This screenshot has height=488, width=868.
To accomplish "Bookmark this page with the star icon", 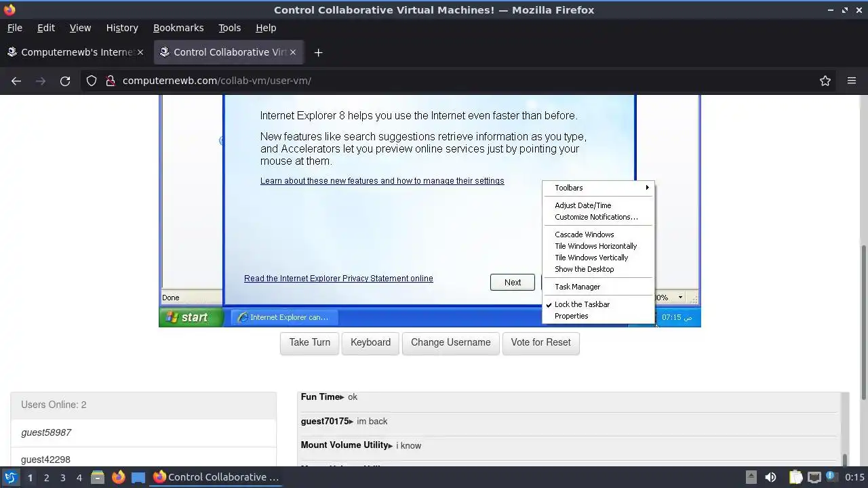I will [825, 81].
